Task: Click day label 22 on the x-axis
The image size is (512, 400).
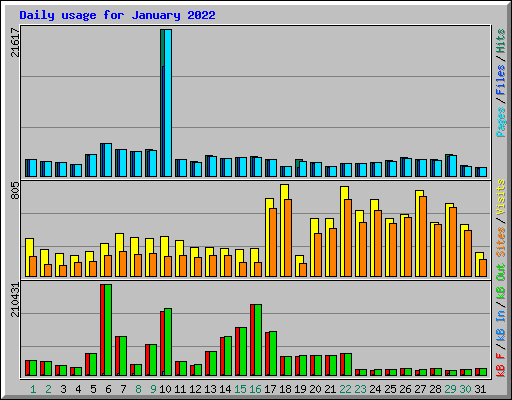Action: click(x=345, y=389)
